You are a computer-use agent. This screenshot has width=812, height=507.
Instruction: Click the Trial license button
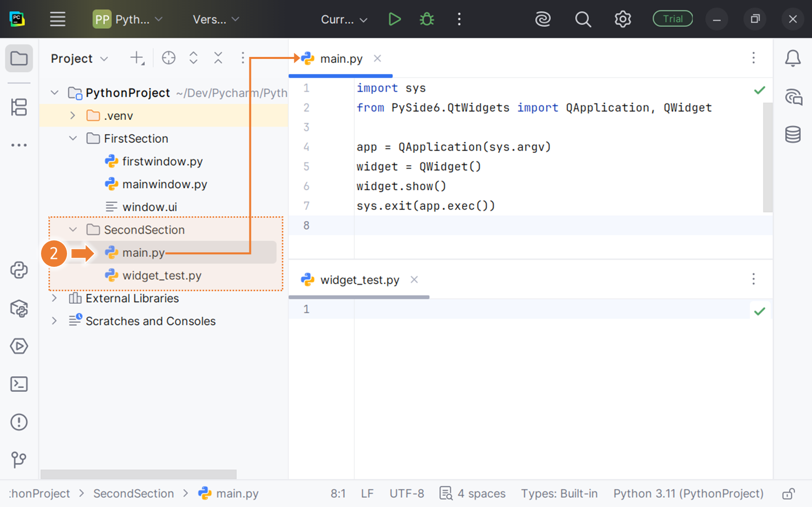click(673, 19)
